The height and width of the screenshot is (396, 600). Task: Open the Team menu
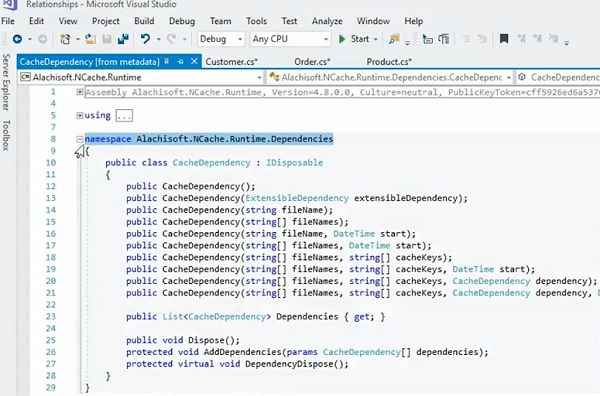coord(220,21)
